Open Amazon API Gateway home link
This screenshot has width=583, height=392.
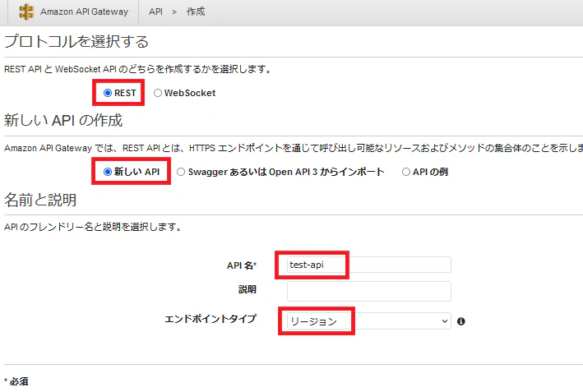pyautogui.click(x=85, y=12)
